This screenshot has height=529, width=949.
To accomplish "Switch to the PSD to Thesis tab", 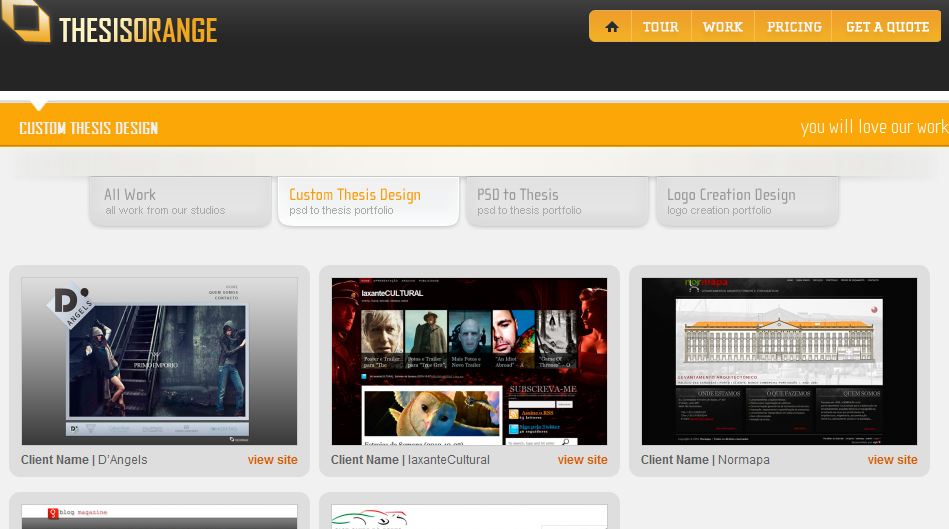I will [557, 202].
